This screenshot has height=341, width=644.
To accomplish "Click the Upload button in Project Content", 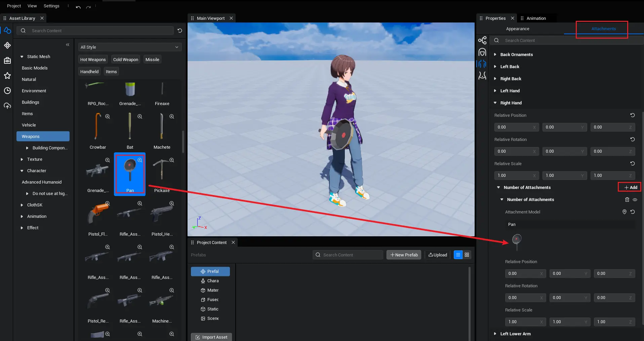I will (x=438, y=255).
